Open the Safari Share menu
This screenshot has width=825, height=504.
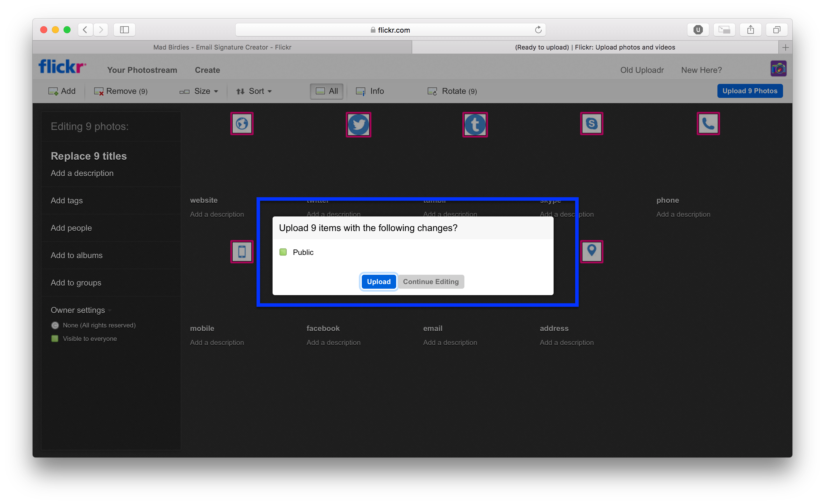click(750, 30)
